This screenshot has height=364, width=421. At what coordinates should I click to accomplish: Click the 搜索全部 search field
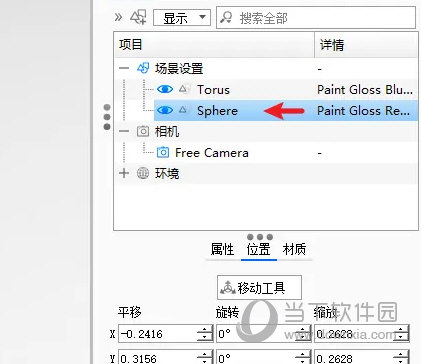click(x=316, y=18)
